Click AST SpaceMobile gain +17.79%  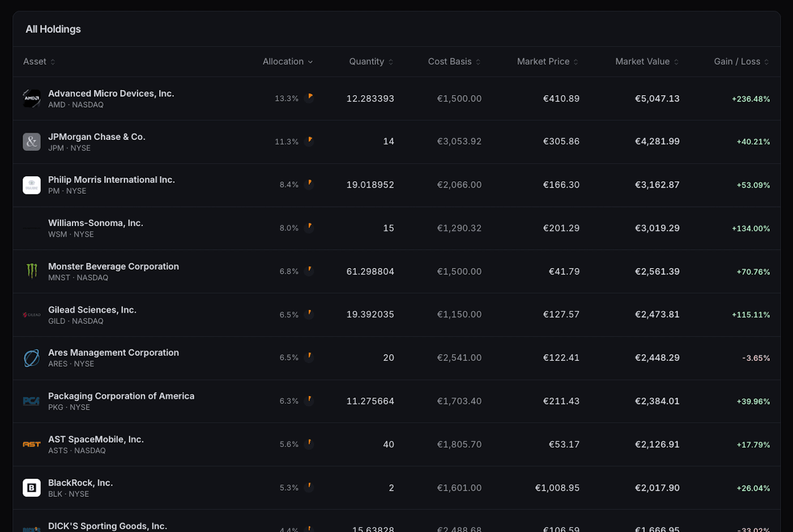coord(753,445)
